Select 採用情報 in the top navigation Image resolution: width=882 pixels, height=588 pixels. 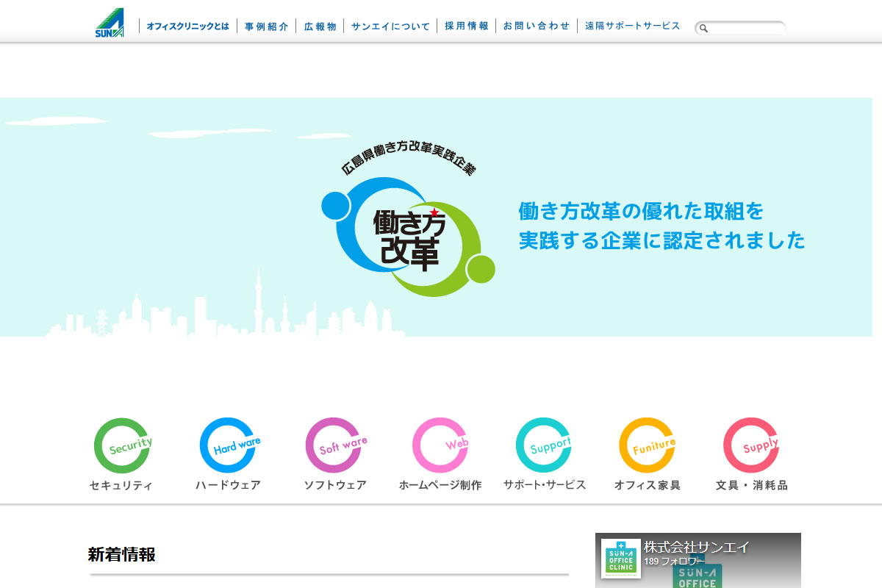pyautogui.click(x=466, y=26)
